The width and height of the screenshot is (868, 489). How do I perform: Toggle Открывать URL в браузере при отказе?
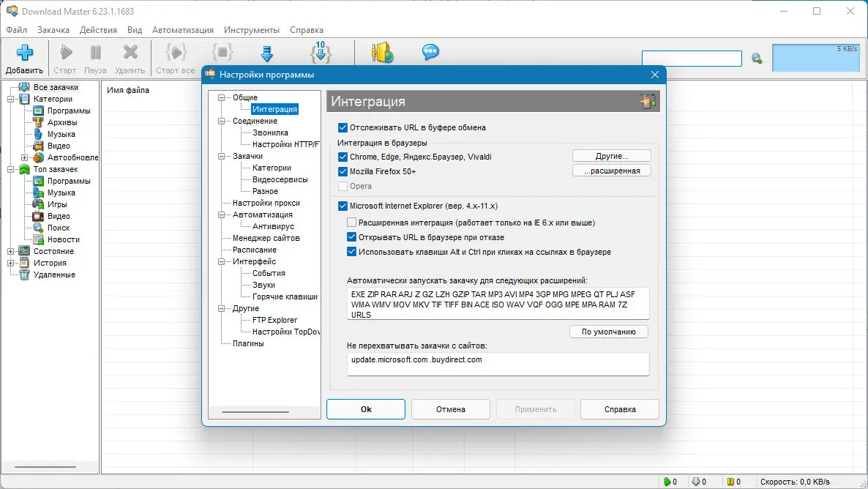351,237
